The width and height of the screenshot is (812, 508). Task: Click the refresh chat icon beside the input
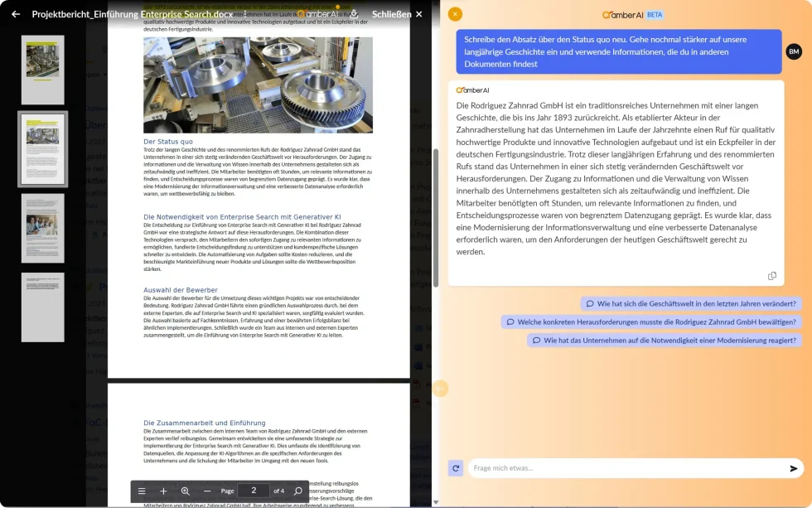pos(455,468)
